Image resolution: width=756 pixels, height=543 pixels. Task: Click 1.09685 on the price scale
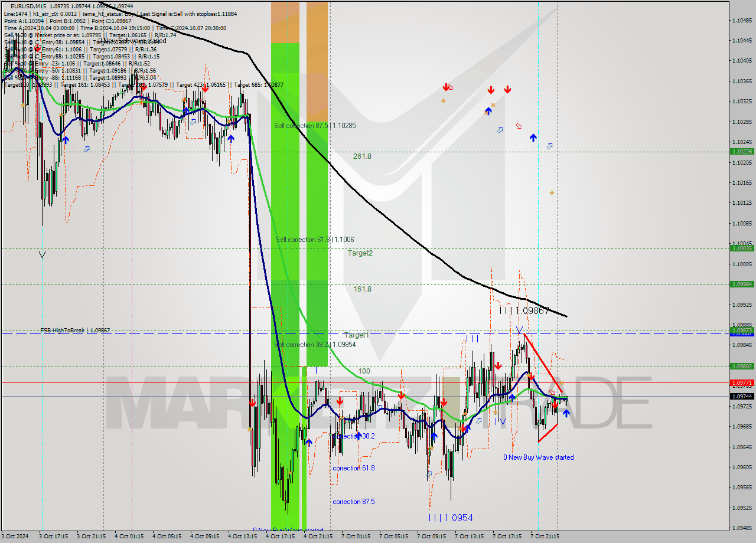pos(742,427)
